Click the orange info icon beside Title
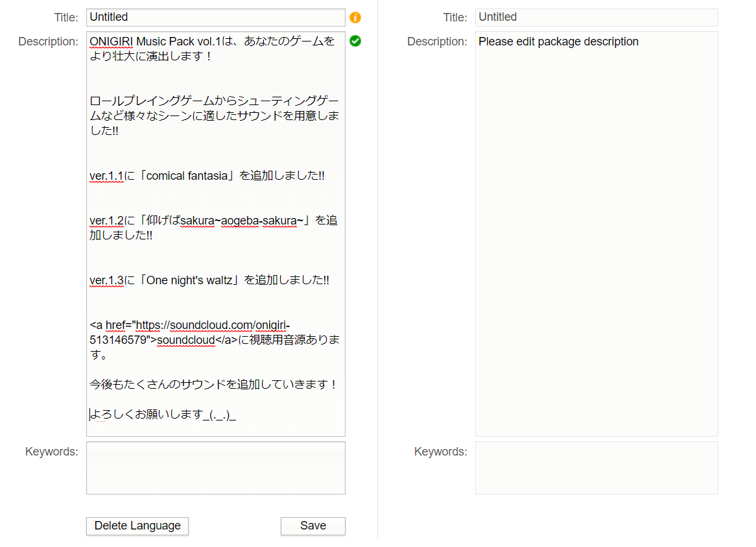756x547 pixels. 355,18
